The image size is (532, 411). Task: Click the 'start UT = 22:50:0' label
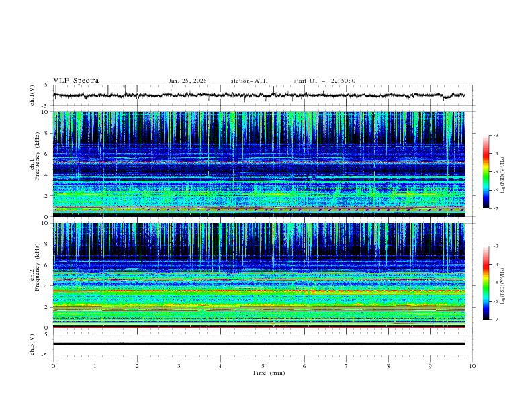click(x=324, y=81)
